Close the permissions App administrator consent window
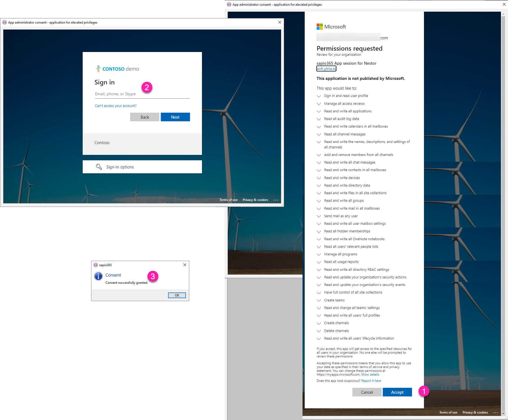The image size is (508, 420). coord(504,4)
